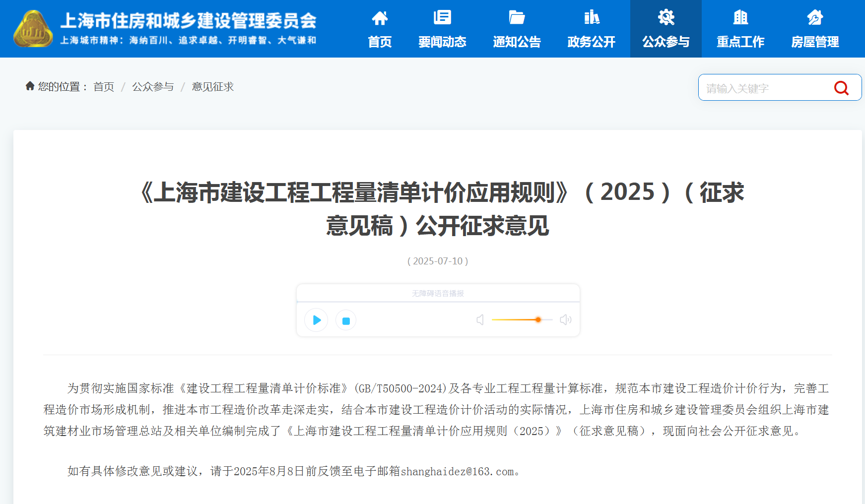Mute the broadcast audio with the left speaker icon
The height and width of the screenshot is (504, 865).
tap(479, 320)
